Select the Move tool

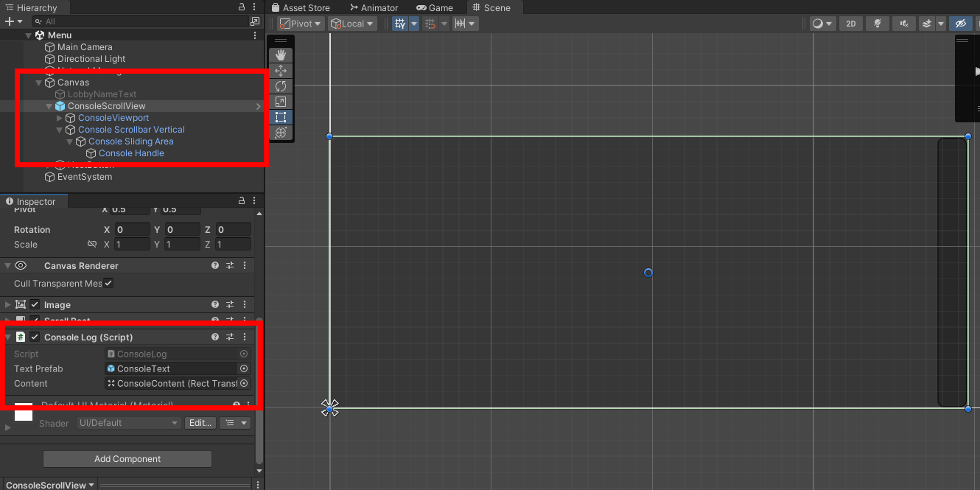280,71
